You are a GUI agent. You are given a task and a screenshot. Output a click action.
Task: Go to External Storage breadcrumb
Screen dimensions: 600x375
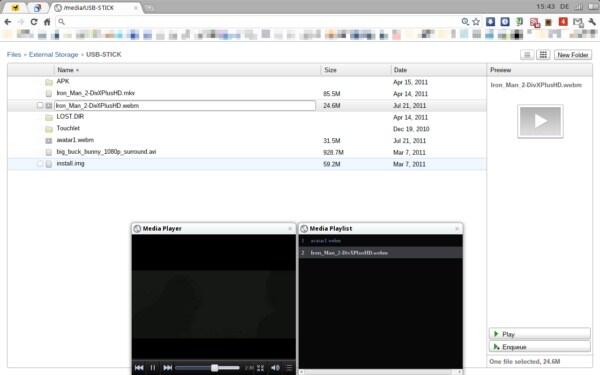coord(53,55)
